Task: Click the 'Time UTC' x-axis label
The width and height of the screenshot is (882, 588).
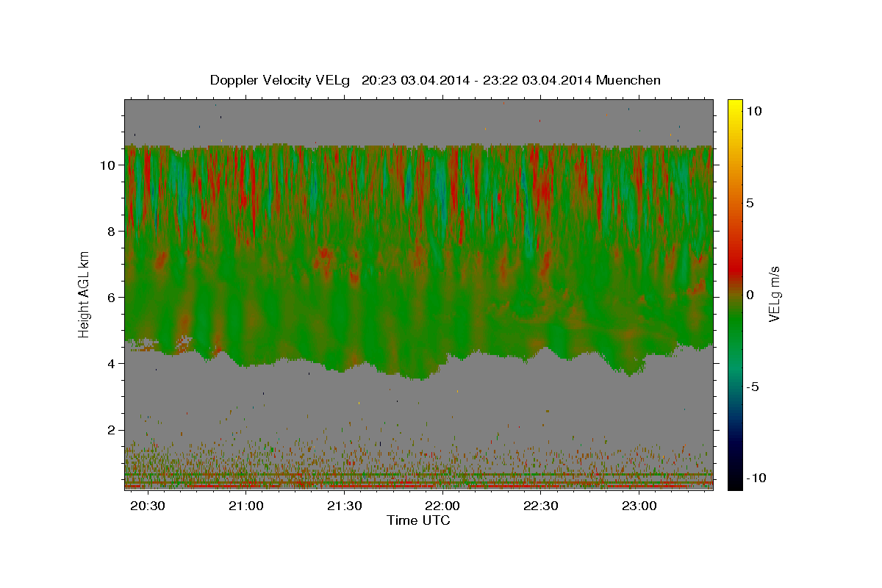Action: click(418, 520)
